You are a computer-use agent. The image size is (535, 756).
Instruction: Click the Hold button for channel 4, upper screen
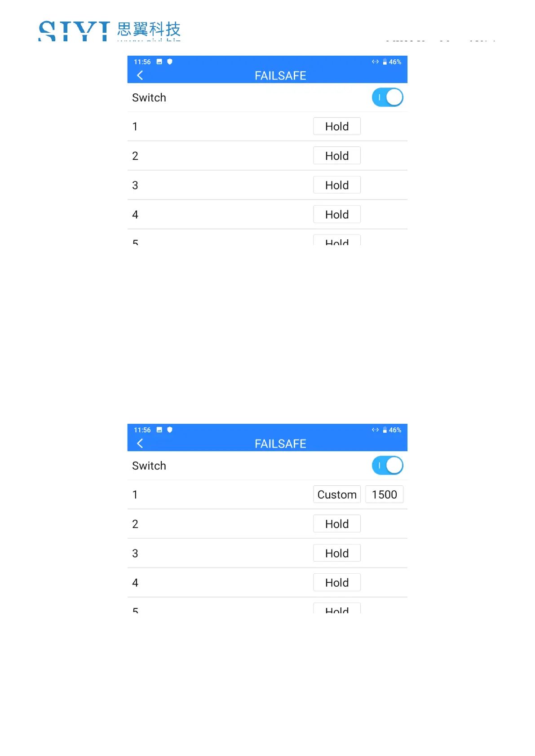337,215
